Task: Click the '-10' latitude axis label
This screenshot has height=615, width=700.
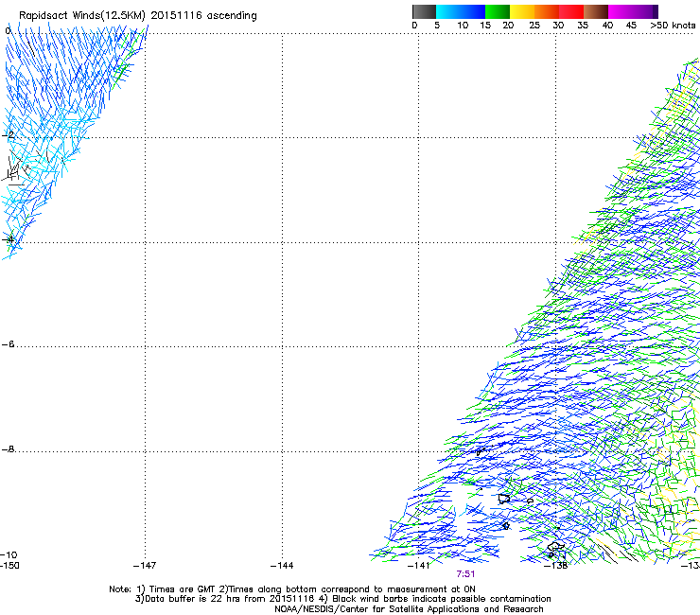Action: pos(9,555)
